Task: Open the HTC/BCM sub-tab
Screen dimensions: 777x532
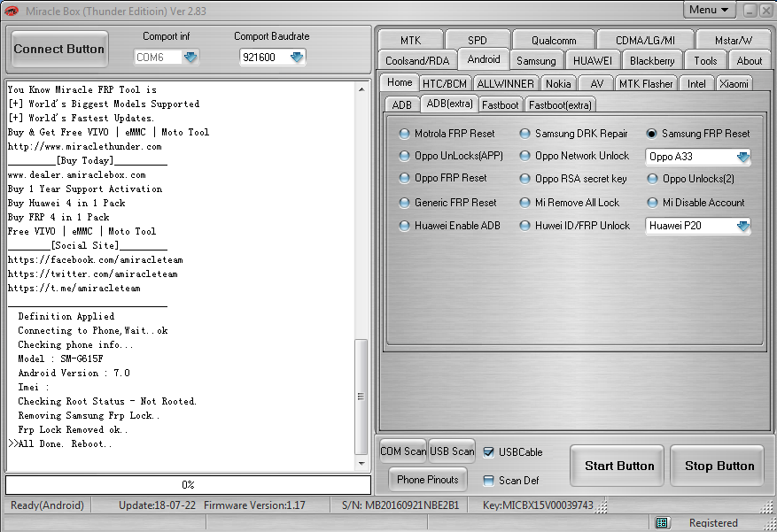Action: coord(445,83)
